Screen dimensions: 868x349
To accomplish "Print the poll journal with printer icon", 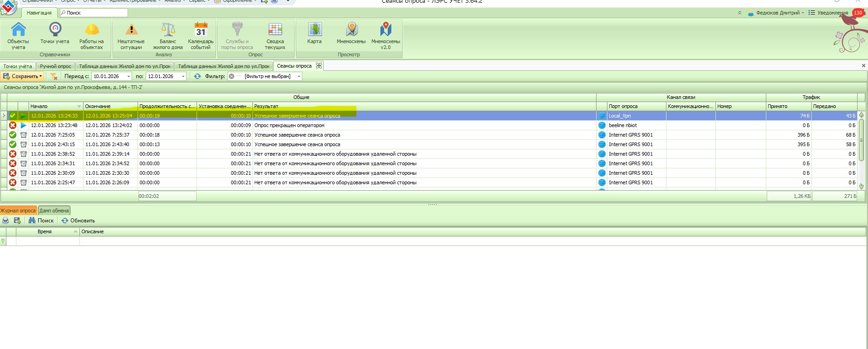I will click(5, 221).
